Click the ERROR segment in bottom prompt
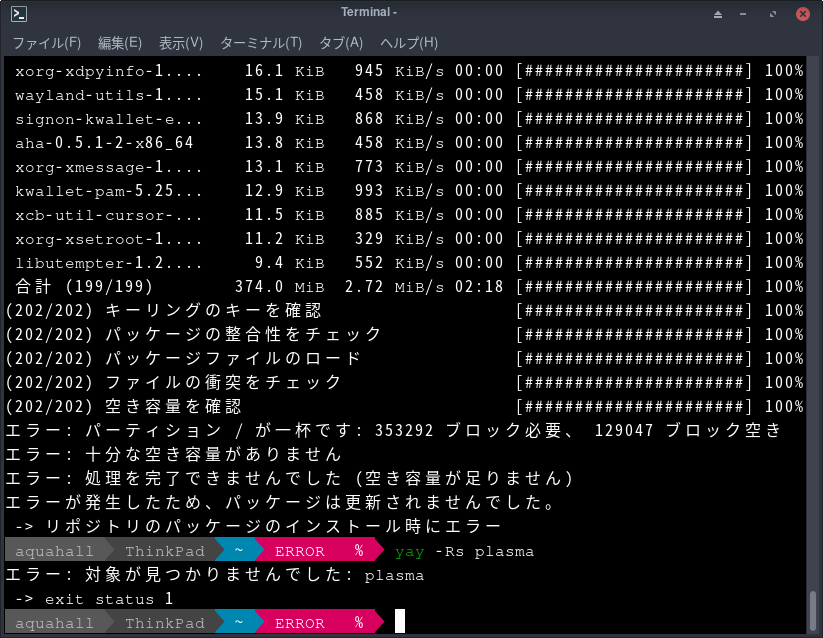 click(300, 623)
